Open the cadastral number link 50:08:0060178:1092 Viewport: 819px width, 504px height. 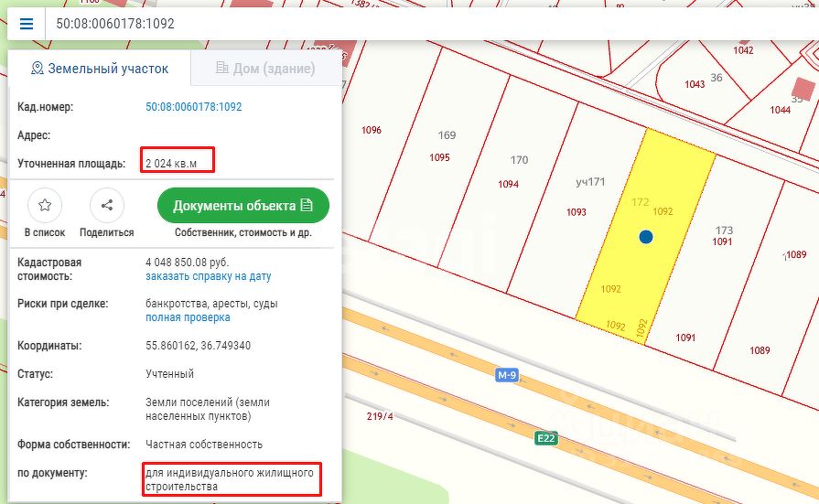[193, 107]
